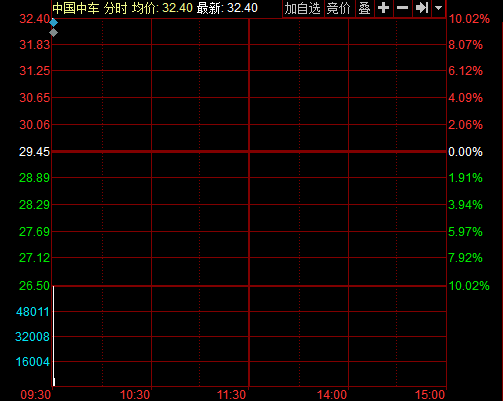The image size is (503, 401).
Task: Click the 26.50 lower limit price label
Action: pos(35,286)
